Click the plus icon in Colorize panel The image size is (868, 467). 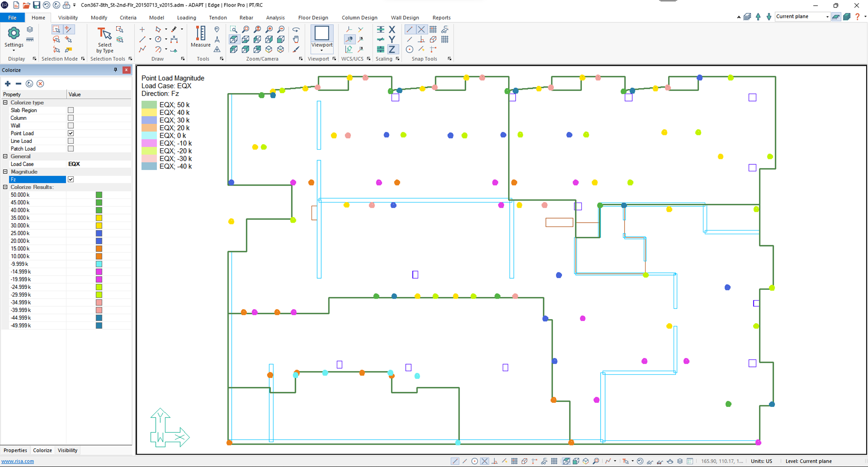click(8, 84)
